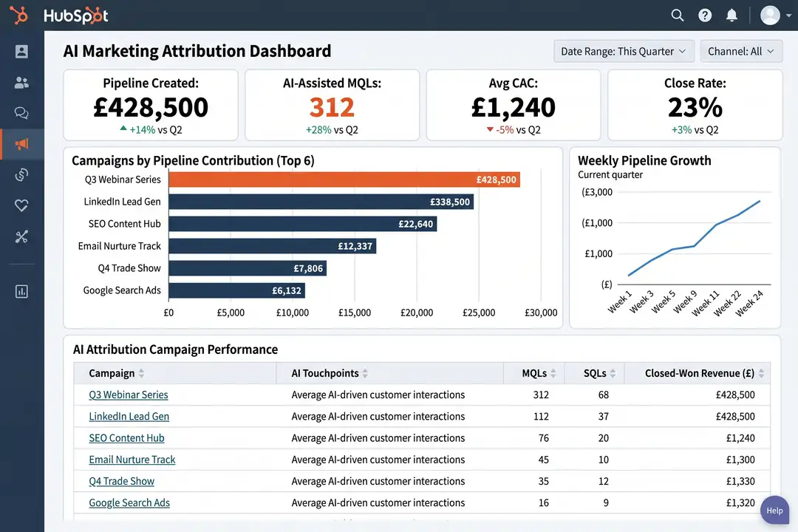Open the Service heart icon in sidebar
The height and width of the screenshot is (532, 798).
(21, 205)
